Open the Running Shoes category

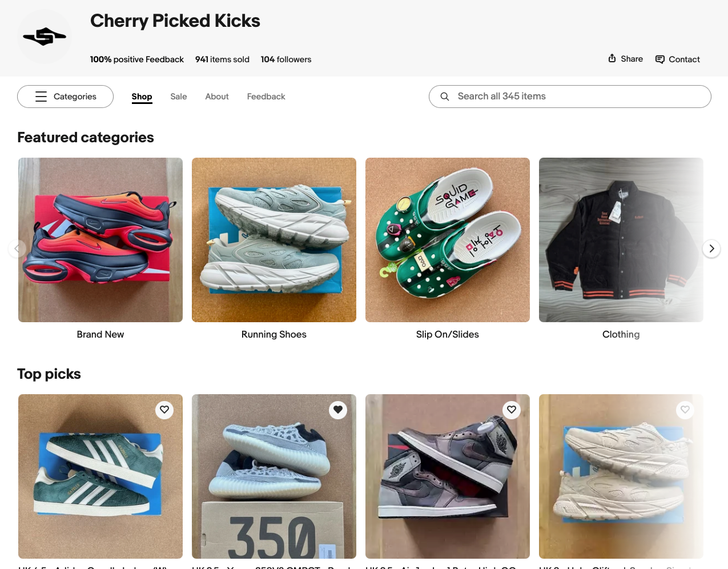(x=274, y=240)
